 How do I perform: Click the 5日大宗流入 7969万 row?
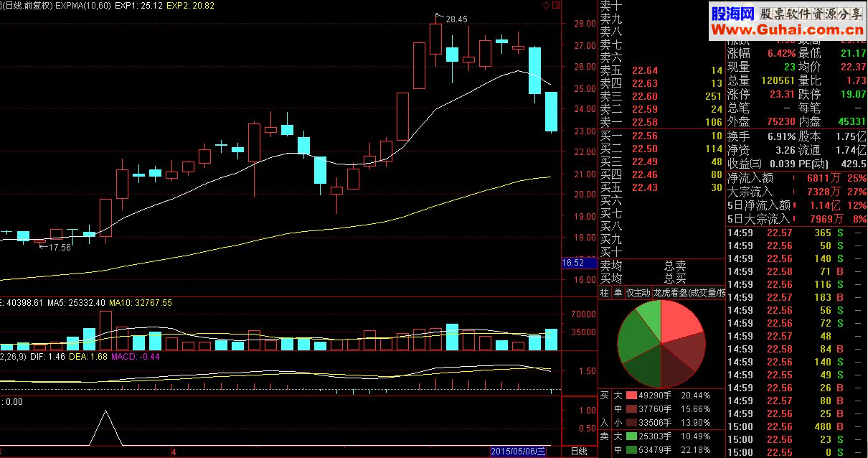(x=797, y=218)
